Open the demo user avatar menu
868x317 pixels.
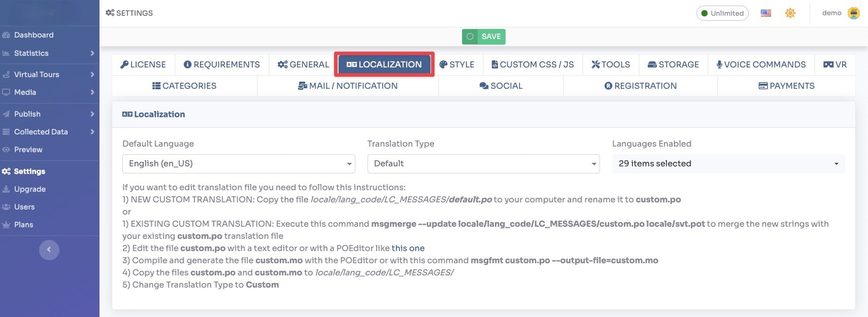click(x=854, y=13)
